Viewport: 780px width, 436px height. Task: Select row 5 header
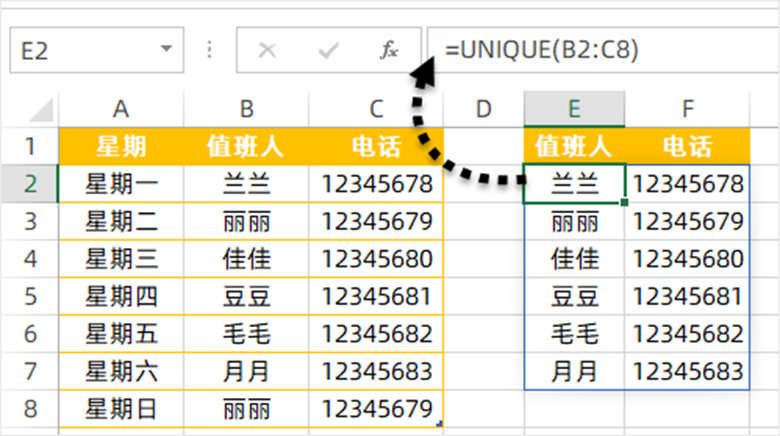(29, 297)
